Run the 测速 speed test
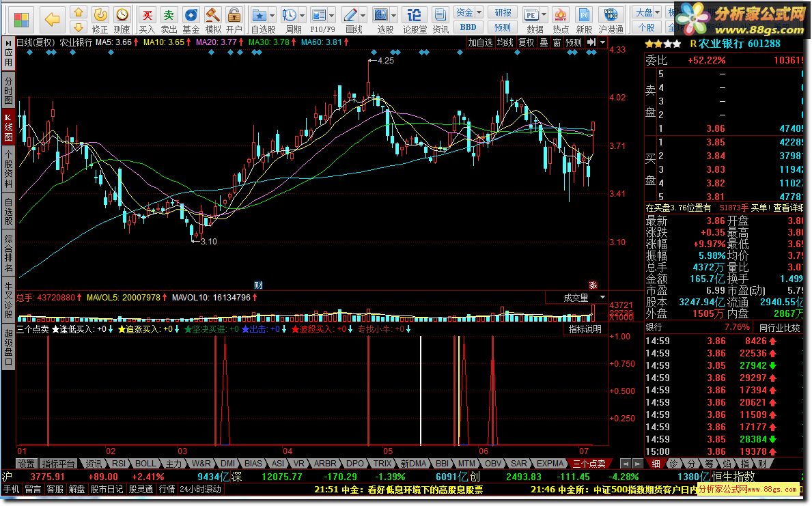This screenshot has height=506, width=812. (122, 20)
